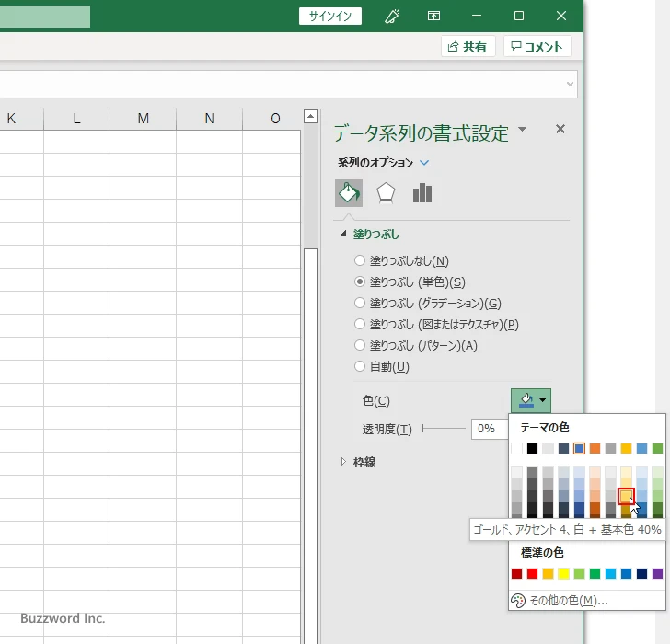Pick the white theme color swatch
670x644 pixels.
(x=516, y=448)
